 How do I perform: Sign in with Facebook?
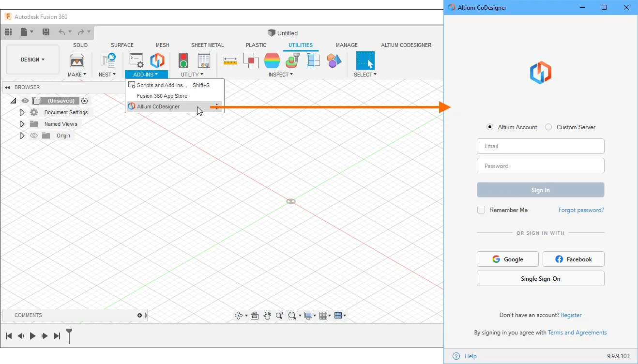pyautogui.click(x=574, y=259)
